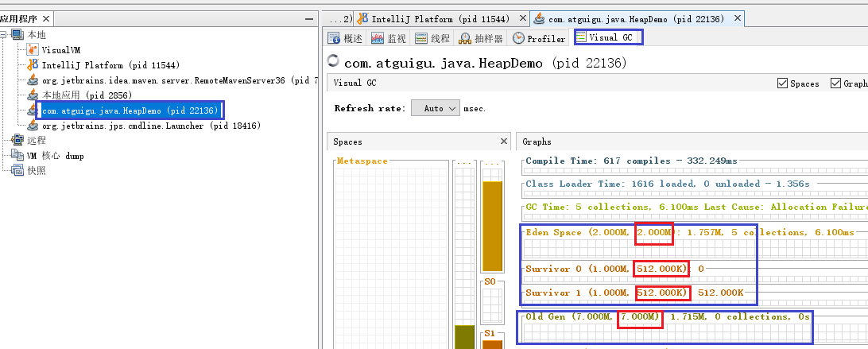Close the 应用程序 panel tab
This screenshot has width=868, height=349.
click(46, 19)
